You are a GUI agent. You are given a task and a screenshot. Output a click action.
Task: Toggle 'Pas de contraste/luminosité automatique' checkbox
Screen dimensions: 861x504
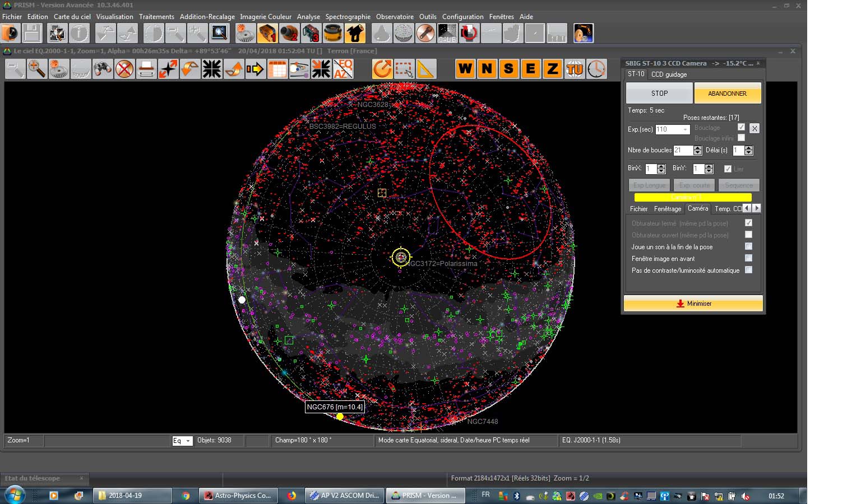point(748,270)
